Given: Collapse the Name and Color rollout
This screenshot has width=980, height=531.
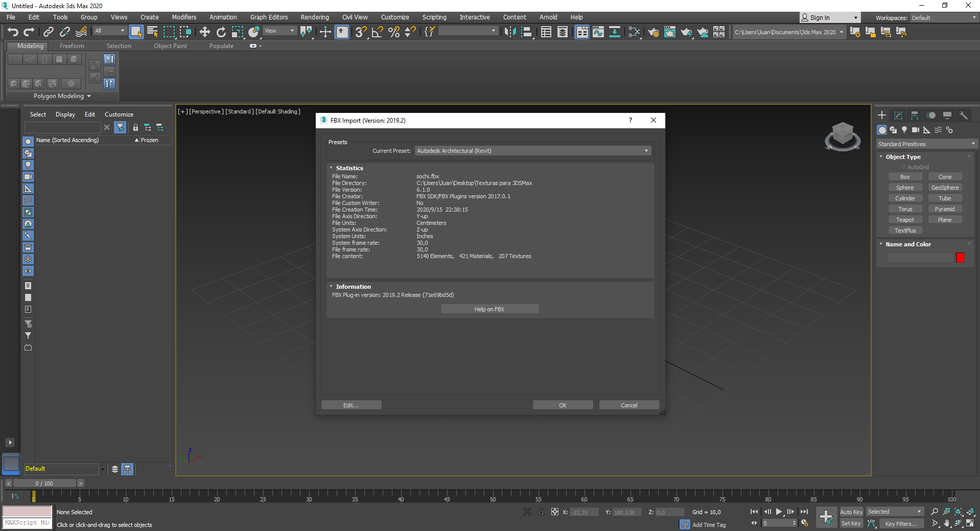Looking at the screenshot, I should click(x=881, y=244).
